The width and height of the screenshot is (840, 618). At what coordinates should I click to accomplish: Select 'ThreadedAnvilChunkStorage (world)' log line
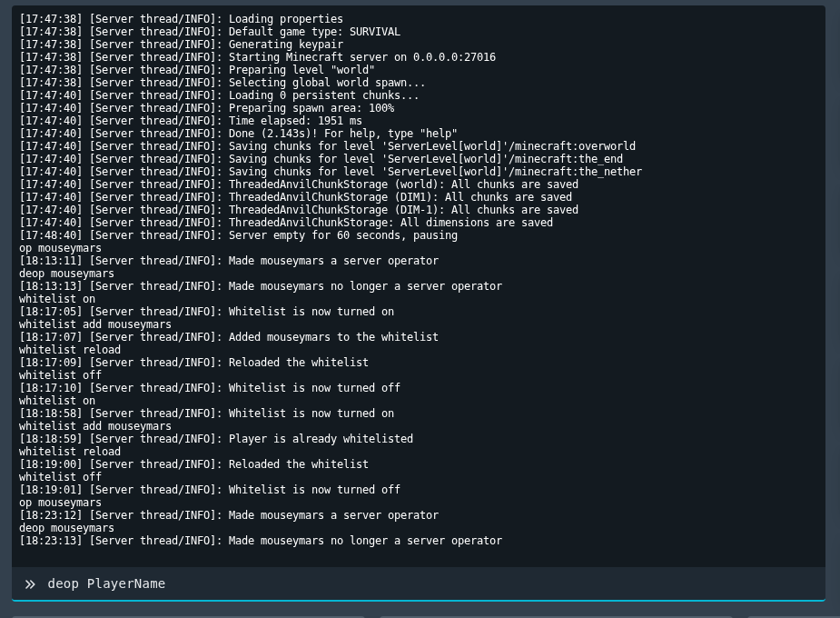[x=299, y=184]
